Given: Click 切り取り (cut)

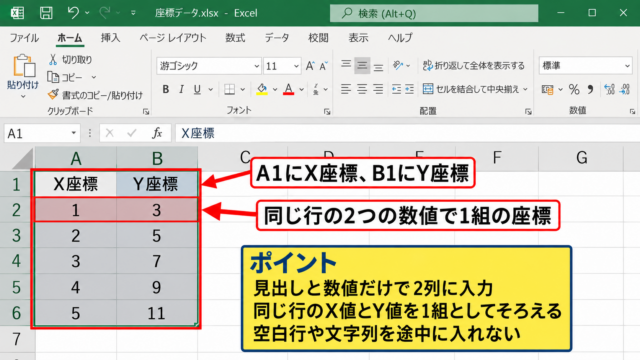Looking at the screenshot, I should click(x=71, y=60).
